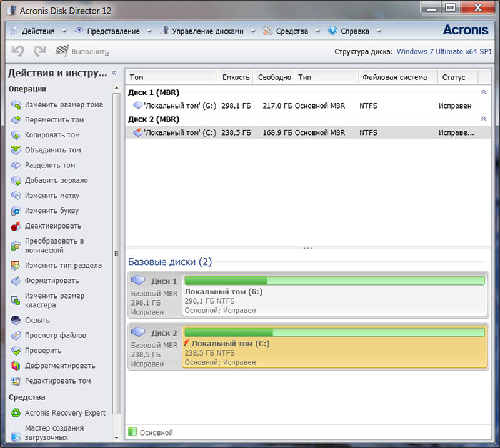This screenshot has height=448, width=500.
Task: Expand the dropdown arrow next to Справка
Action: 379,31
